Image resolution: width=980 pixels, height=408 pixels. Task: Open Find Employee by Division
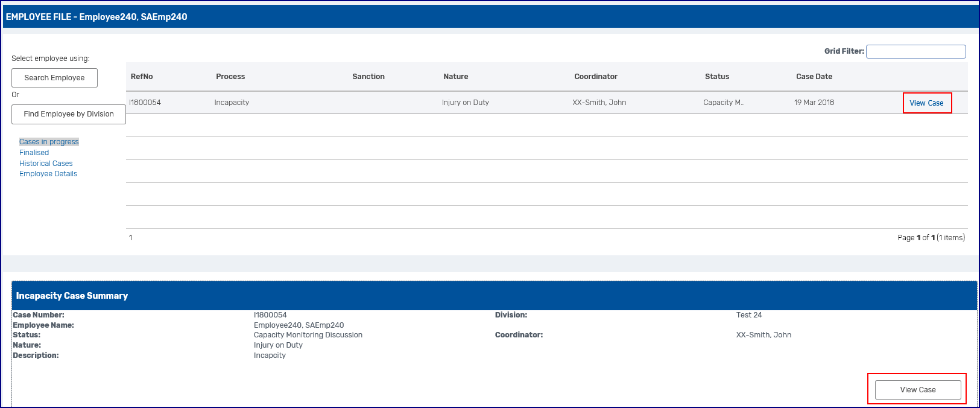point(69,114)
